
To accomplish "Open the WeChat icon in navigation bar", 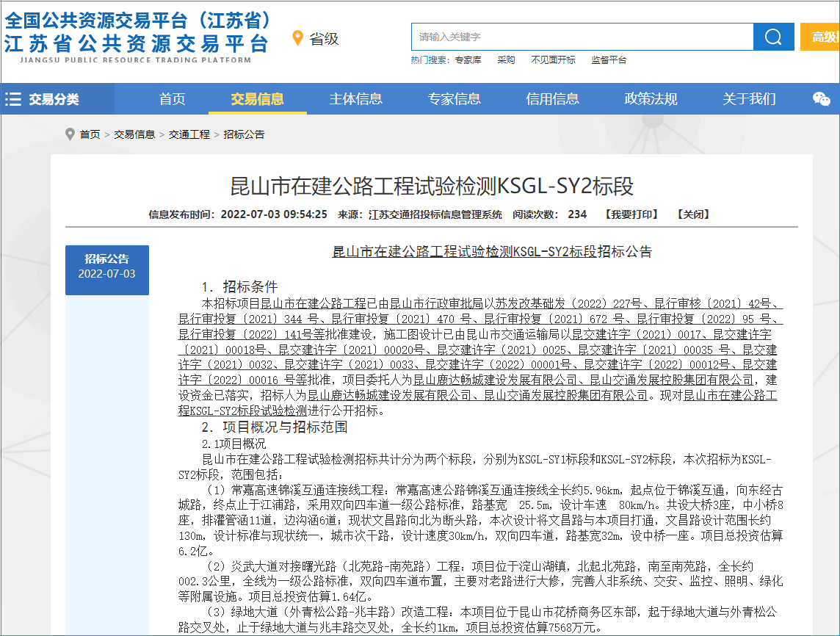I will (822, 99).
